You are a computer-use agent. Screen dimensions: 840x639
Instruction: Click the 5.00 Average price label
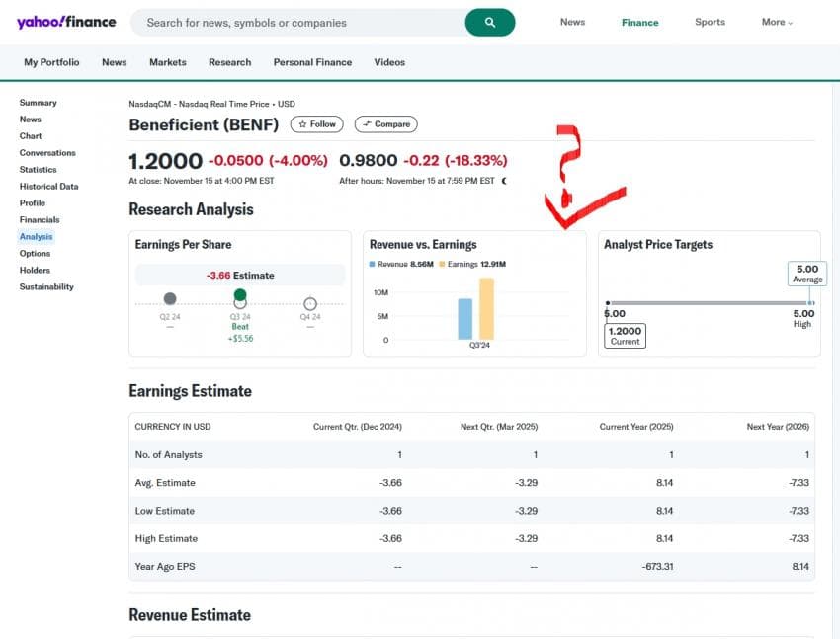(x=807, y=274)
